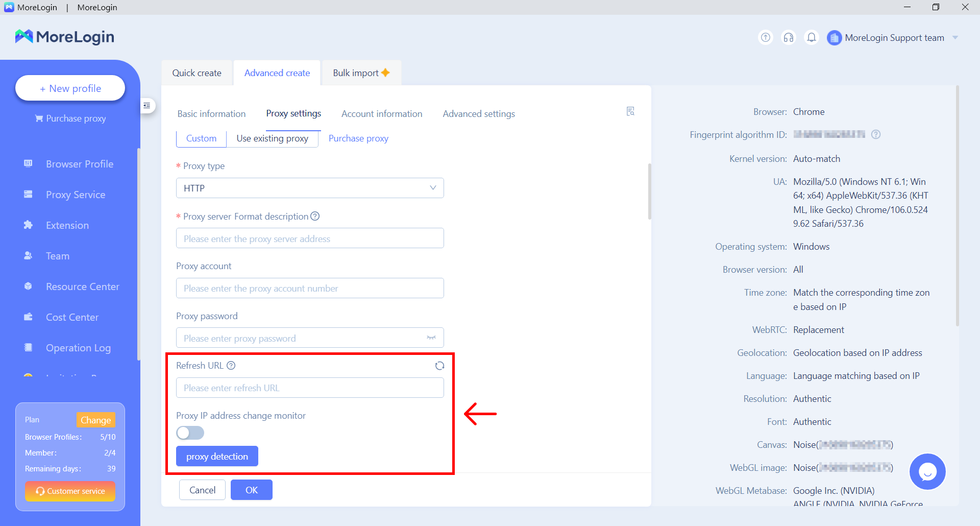Click the notification bell icon
The height and width of the screenshot is (526, 980).
811,37
